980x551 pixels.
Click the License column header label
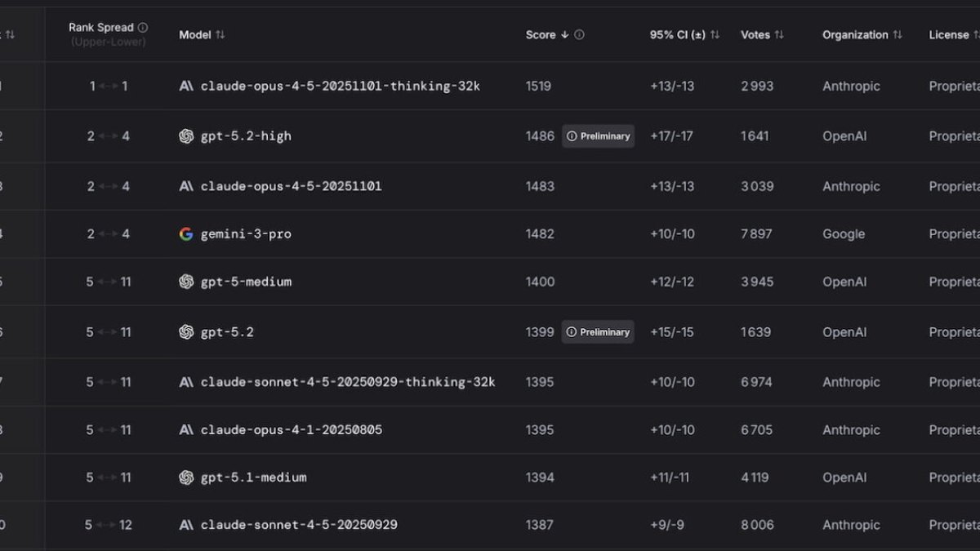(949, 35)
